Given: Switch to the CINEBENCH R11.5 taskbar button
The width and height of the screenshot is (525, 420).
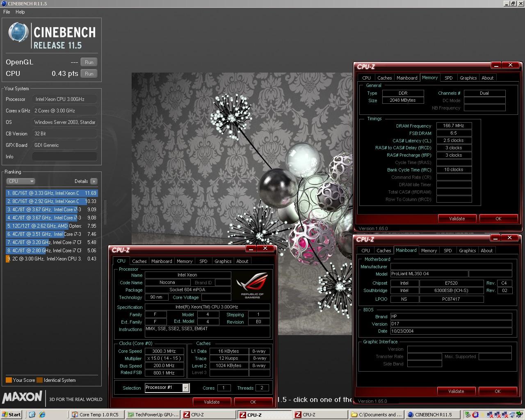Looking at the screenshot, I should coord(432,415).
